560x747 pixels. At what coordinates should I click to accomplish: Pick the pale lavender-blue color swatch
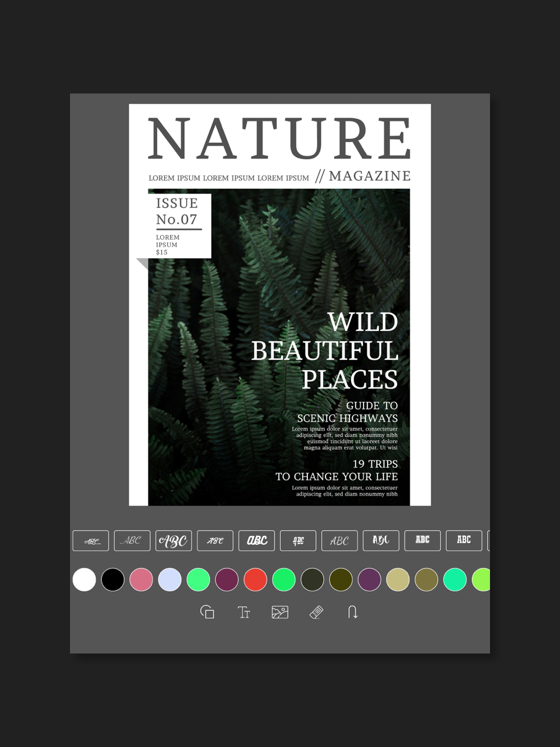point(170,580)
